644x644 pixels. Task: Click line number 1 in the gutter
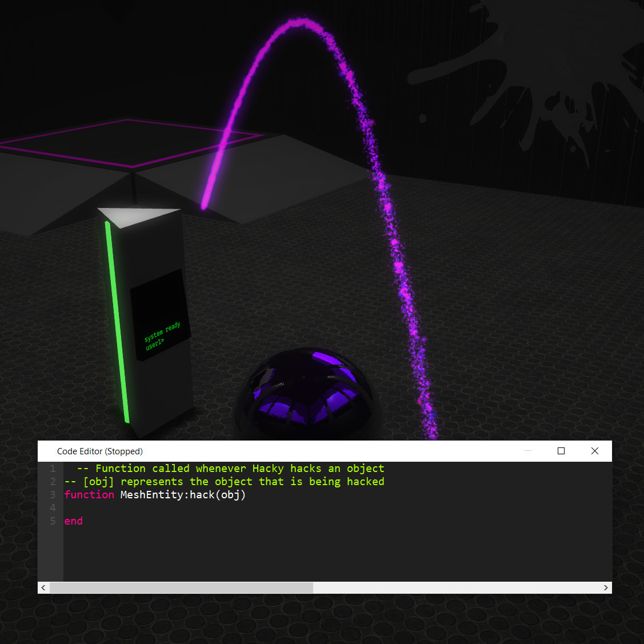[x=53, y=469]
